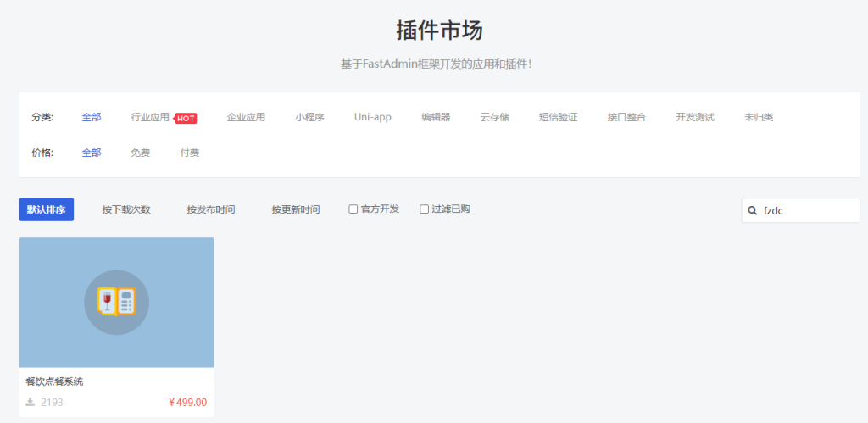Sort plugins by 按发布时间
868x423 pixels.
click(211, 209)
